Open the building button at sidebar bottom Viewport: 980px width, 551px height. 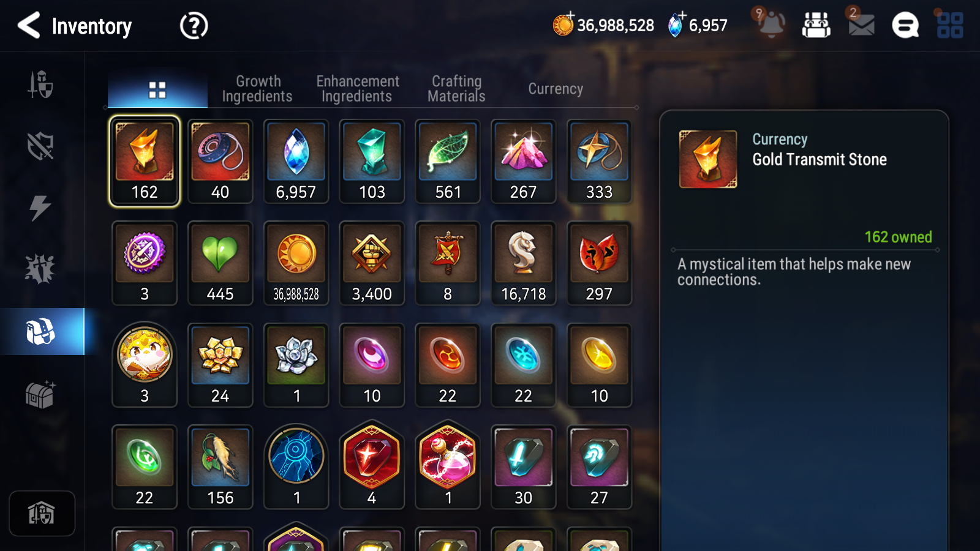[x=42, y=513]
